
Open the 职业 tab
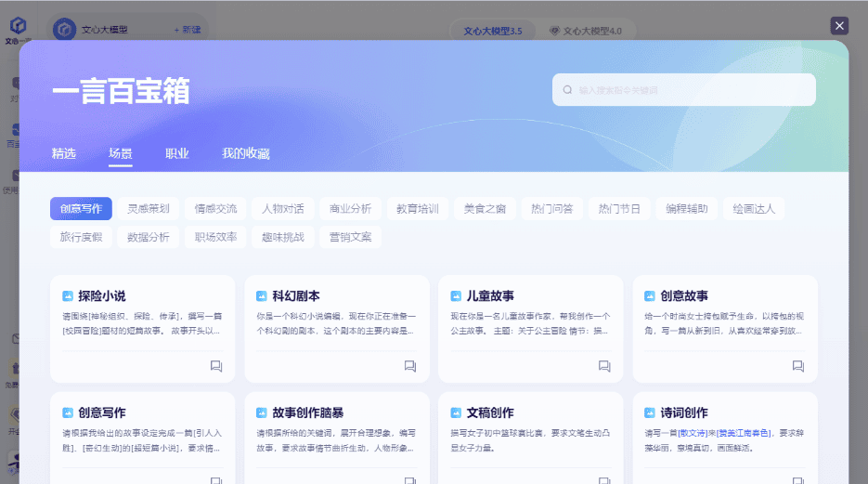(x=177, y=153)
